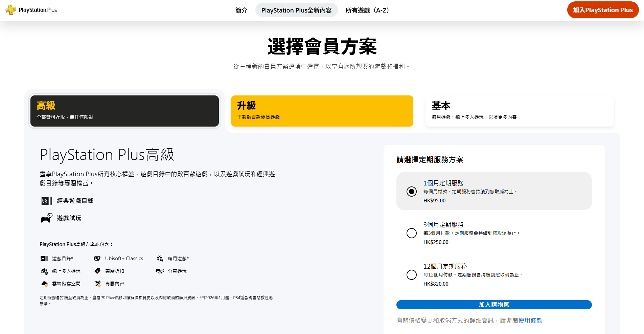This screenshot has width=644, height=334.
Task: Click the 線上多人遊玩 multiplayer icon
Action: tap(44, 271)
